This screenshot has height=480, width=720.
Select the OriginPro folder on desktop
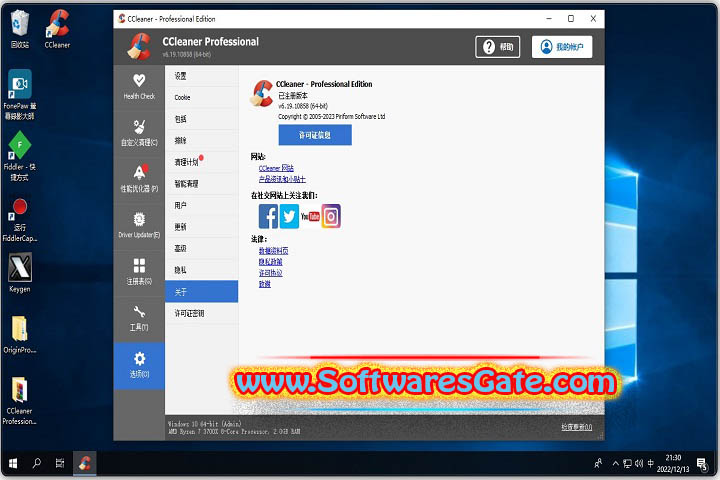tap(19, 335)
